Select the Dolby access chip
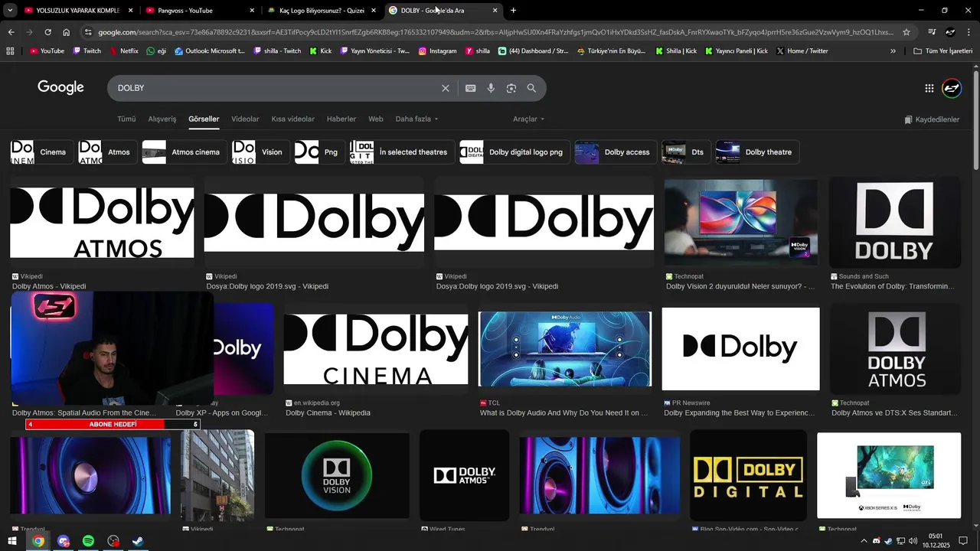This screenshot has height=551, width=980. pyautogui.click(x=616, y=152)
